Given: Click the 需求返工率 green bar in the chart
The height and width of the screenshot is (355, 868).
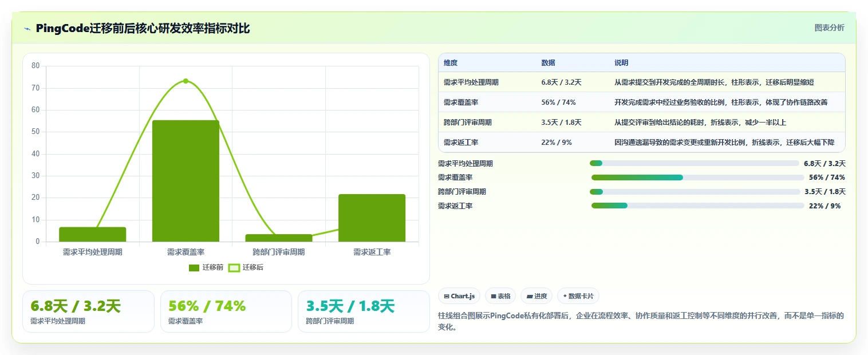Looking at the screenshot, I should point(372,218).
